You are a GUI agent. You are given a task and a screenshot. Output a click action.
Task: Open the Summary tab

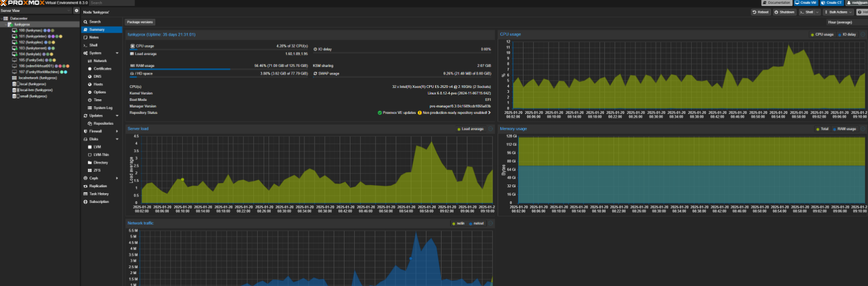[x=101, y=30]
